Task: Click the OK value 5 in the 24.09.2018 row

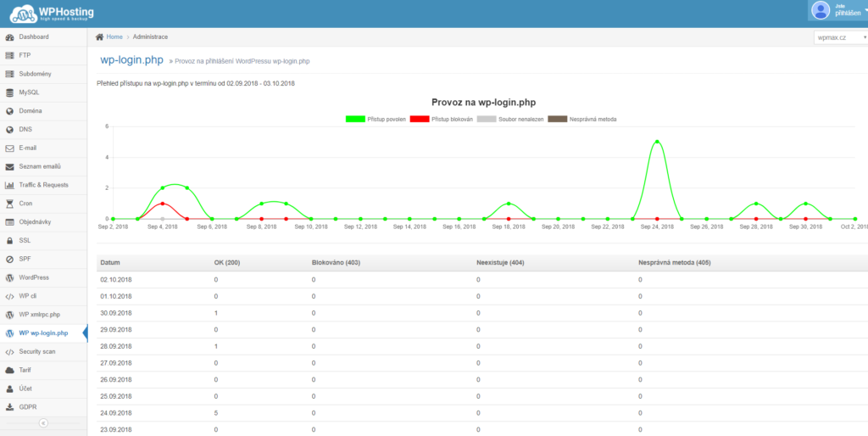Action: click(216, 413)
